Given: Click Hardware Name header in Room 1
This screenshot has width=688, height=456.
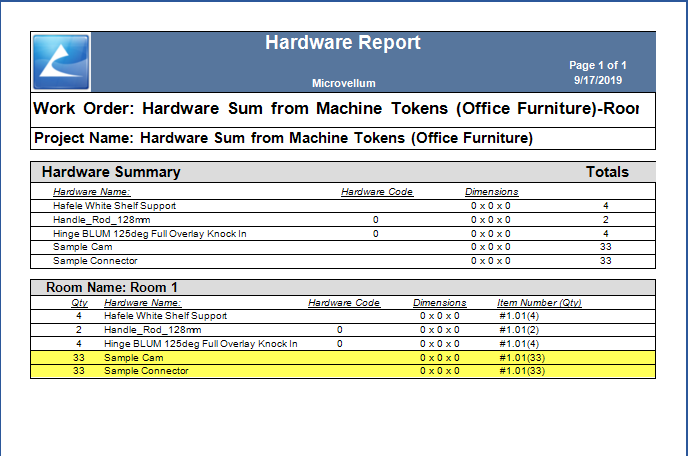Looking at the screenshot, I should tap(143, 303).
